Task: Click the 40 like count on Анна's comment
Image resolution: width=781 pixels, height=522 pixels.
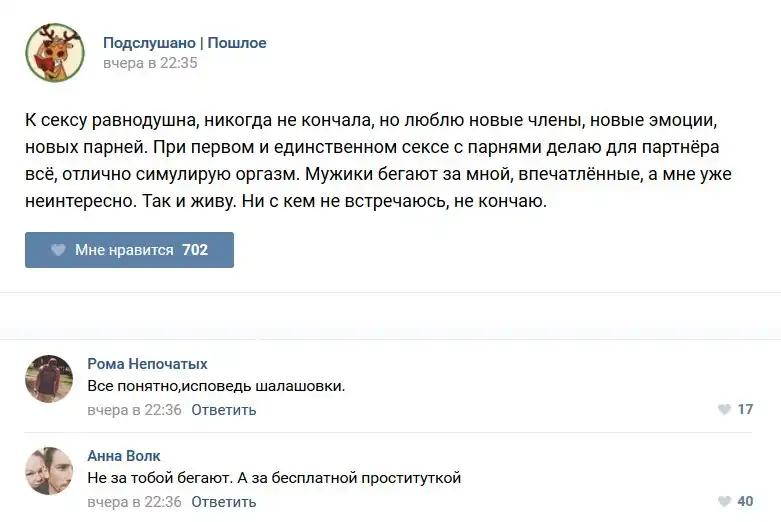Action: 745,502
